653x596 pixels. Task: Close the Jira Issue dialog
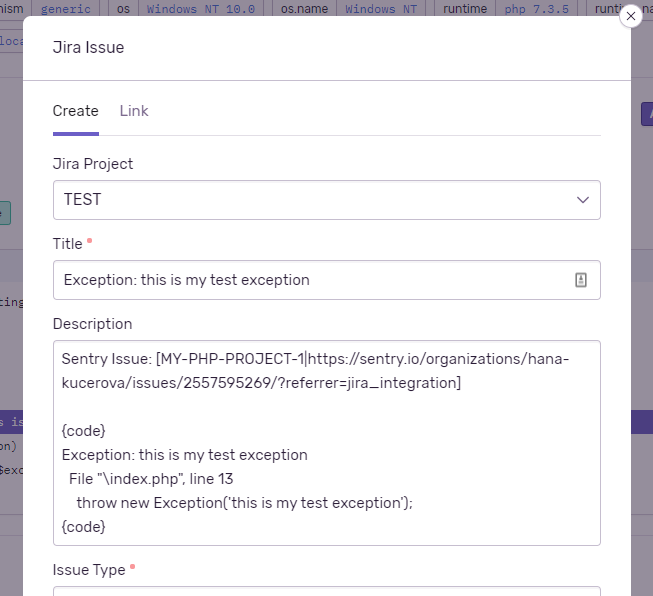pyautogui.click(x=631, y=16)
